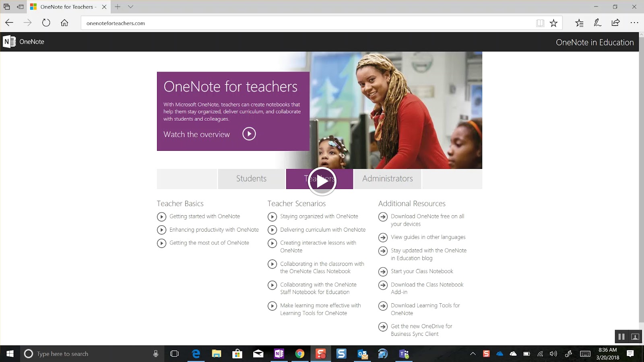The height and width of the screenshot is (362, 644).
Task: Open Microsoft Store from the taskbar
Action: (237, 354)
